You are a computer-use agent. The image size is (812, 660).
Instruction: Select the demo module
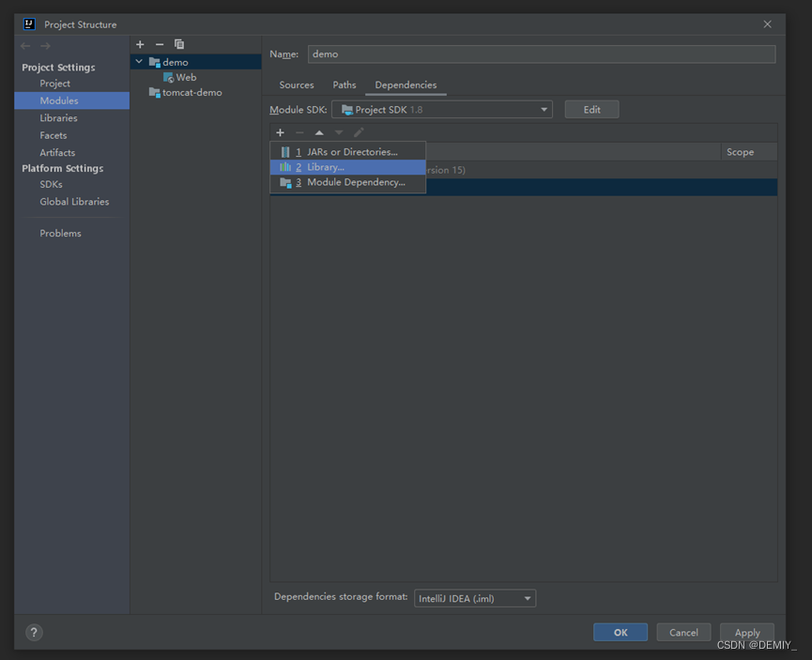pos(196,62)
